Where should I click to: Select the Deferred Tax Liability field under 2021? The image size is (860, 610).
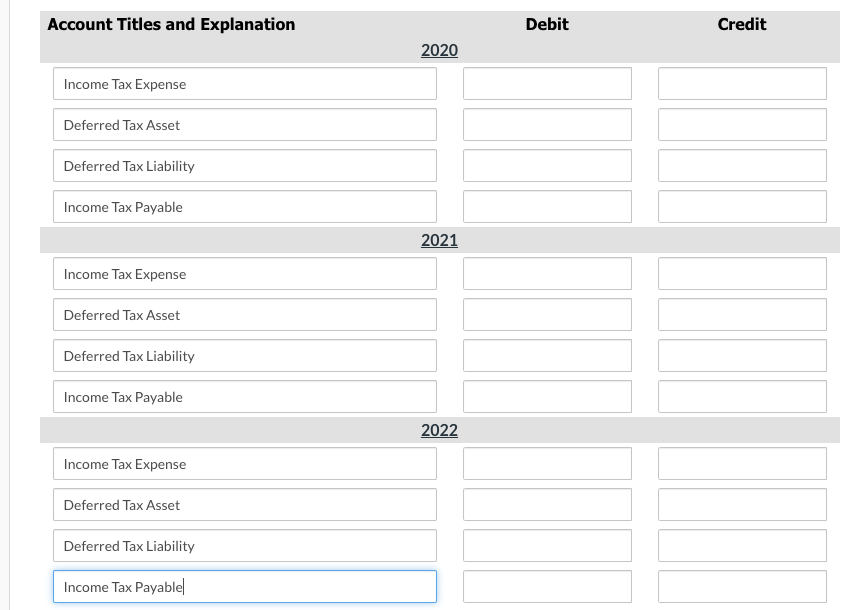click(x=245, y=355)
